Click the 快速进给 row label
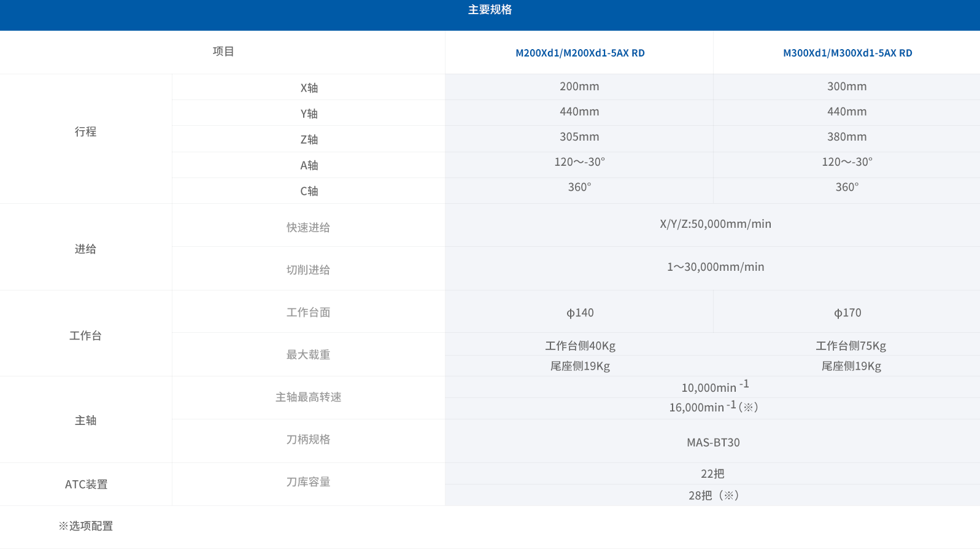Screen dimensions: 980x549 coord(308,227)
